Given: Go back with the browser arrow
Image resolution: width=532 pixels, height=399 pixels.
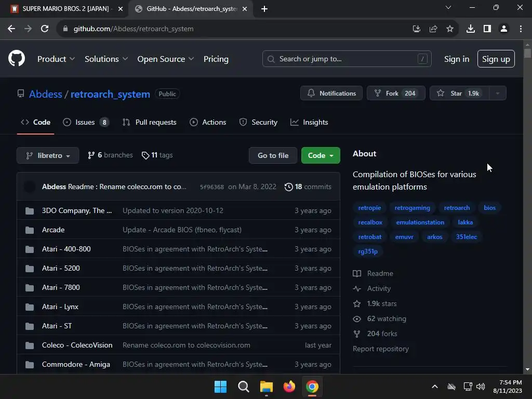Looking at the screenshot, I should click(x=11, y=29).
